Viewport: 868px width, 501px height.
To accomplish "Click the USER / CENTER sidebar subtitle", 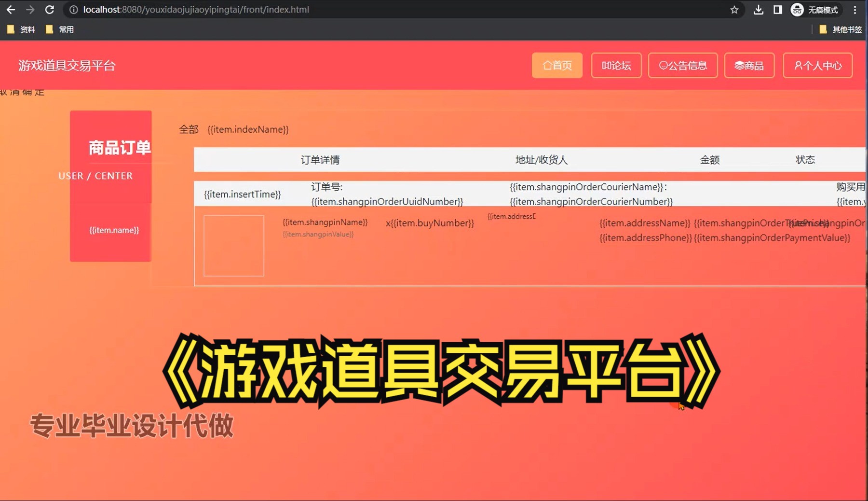I will tap(95, 176).
